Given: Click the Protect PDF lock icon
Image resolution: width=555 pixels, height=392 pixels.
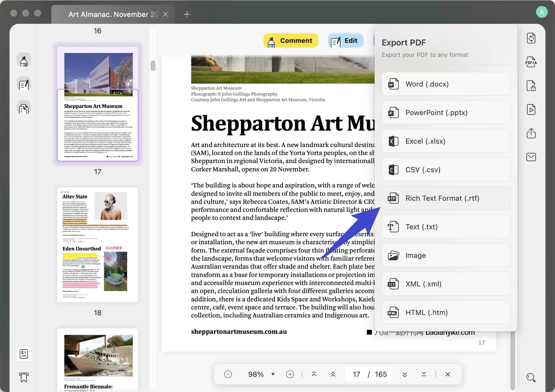Looking at the screenshot, I should coord(531,86).
